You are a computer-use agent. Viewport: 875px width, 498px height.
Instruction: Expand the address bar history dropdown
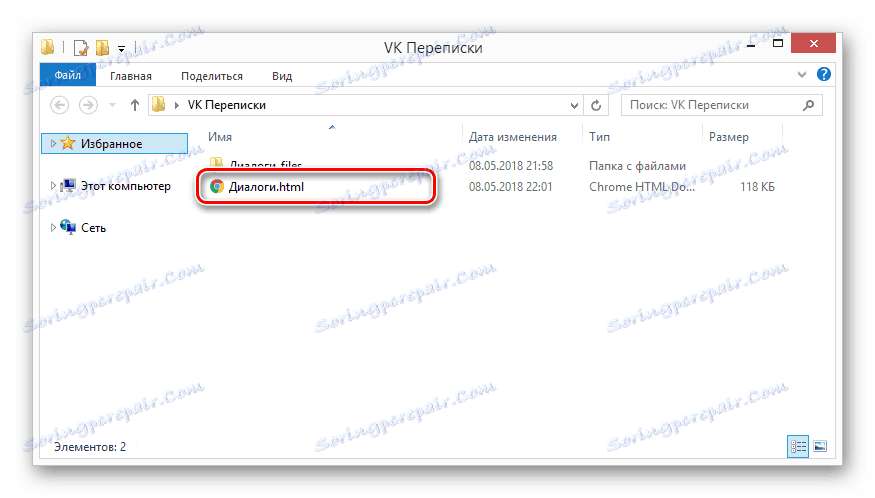click(x=574, y=105)
